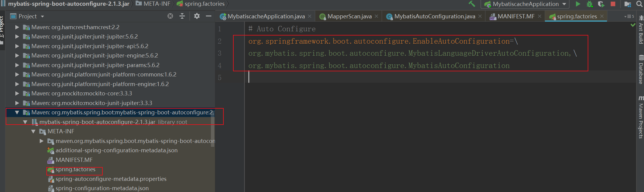Click the green inspection checkmark indicator
644x192 pixels.
tap(633, 25)
